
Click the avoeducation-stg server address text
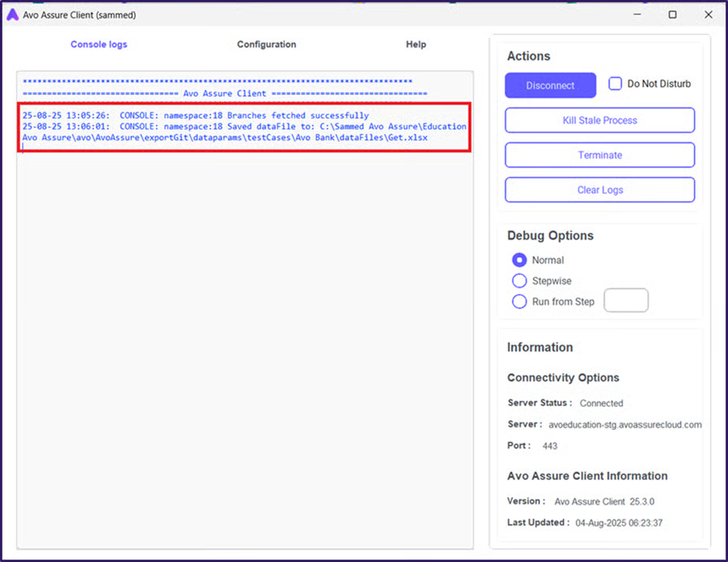[624, 424]
